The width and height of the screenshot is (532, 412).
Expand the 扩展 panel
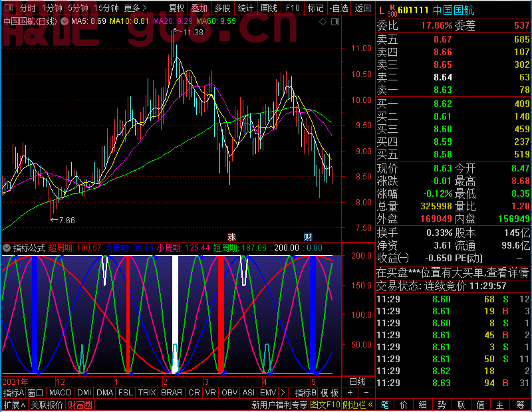[x=15, y=405]
